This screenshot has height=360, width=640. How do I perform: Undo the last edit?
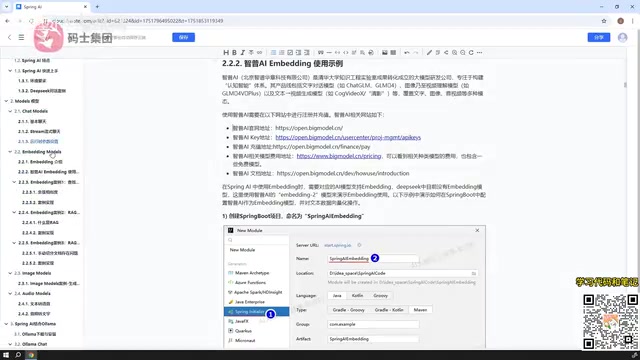pos(407,52)
